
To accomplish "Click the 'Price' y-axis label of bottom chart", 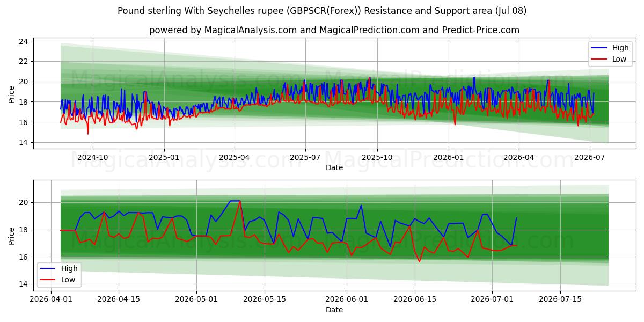I will [x=12, y=235].
